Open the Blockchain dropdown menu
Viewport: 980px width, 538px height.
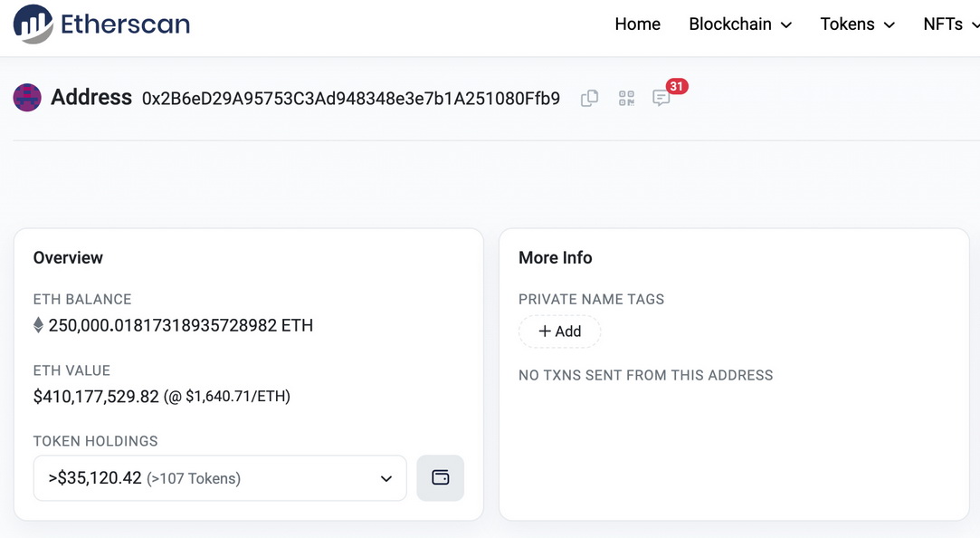point(739,24)
